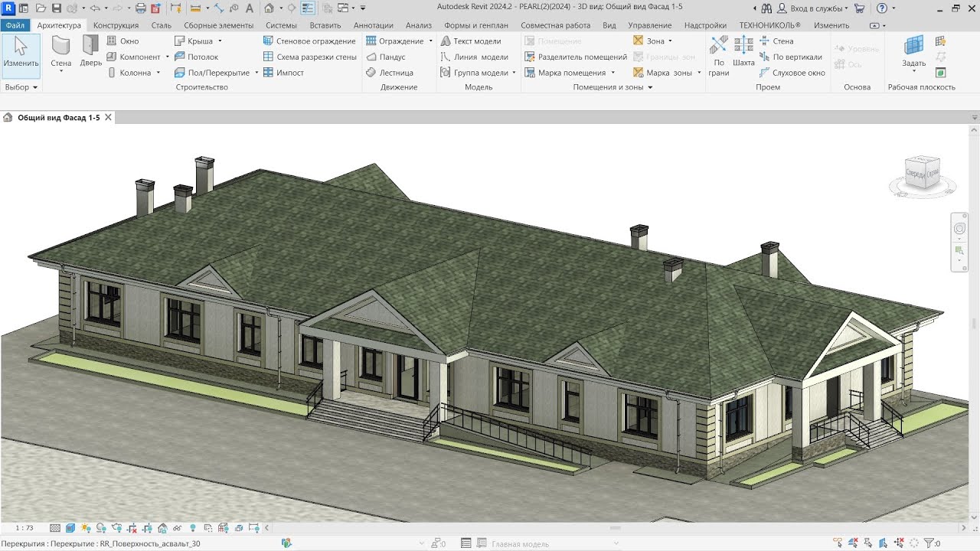980x551 pixels.
Task: Select the Колонна column tool
Action: (x=129, y=73)
